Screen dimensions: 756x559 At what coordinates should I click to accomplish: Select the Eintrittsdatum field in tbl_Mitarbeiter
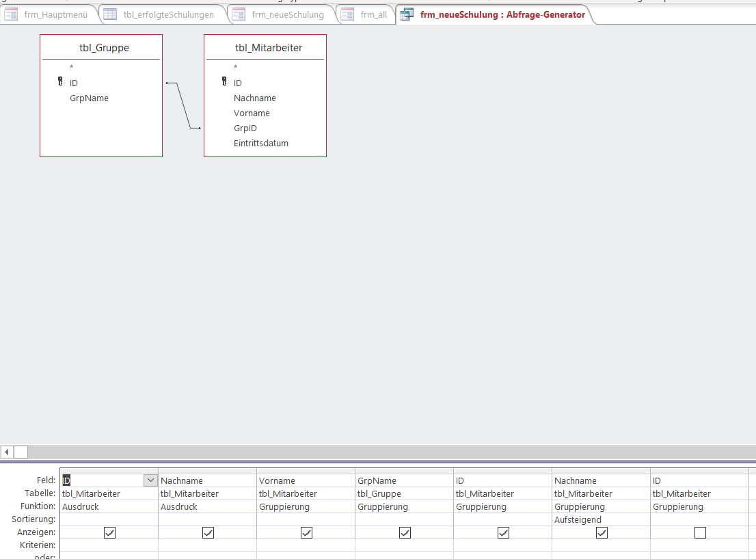261,143
